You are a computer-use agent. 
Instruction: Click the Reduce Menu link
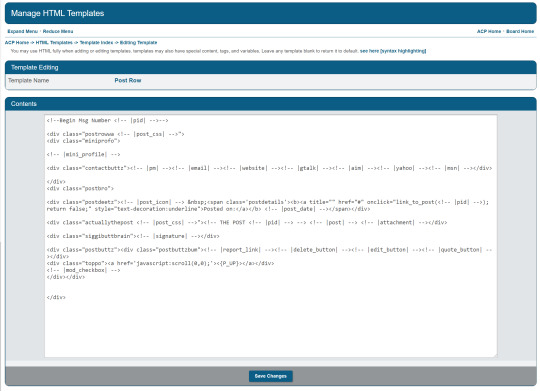58,31
